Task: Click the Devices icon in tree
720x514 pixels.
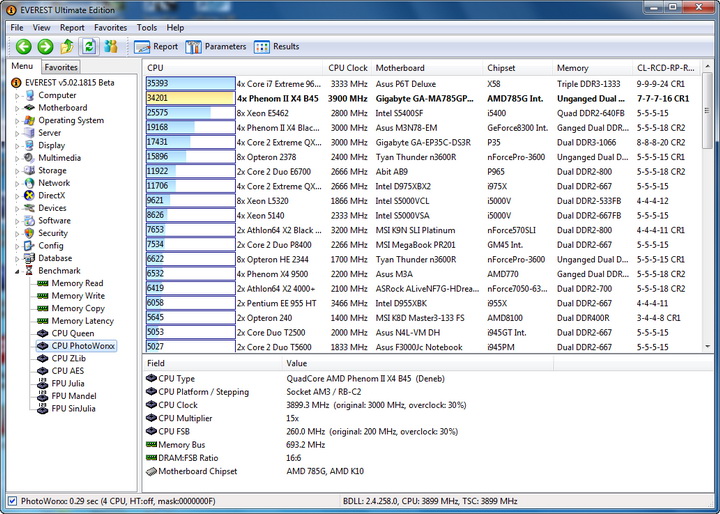Action: tap(30, 208)
